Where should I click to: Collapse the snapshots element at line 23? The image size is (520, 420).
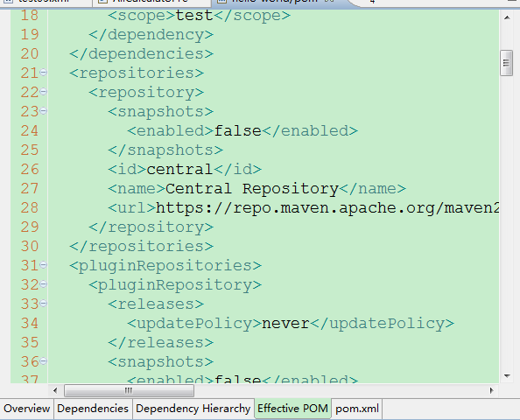(x=44, y=110)
